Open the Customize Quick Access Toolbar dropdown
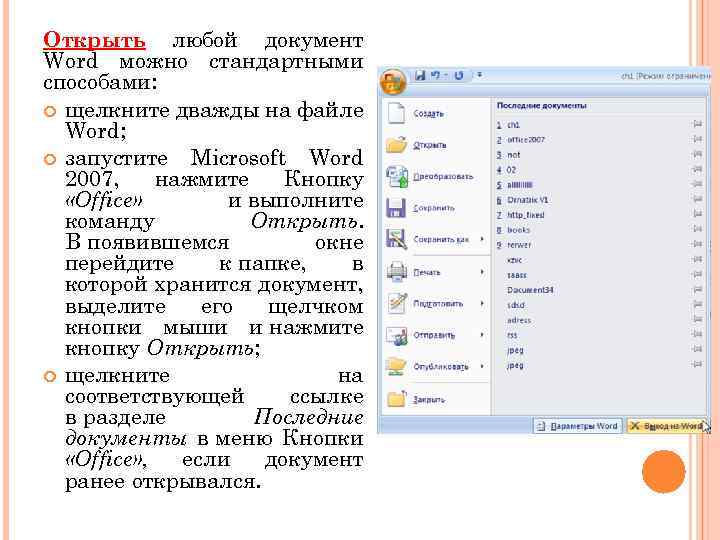This screenshot has width=720, height=540. pyautogui.click(x=479, y=75)
